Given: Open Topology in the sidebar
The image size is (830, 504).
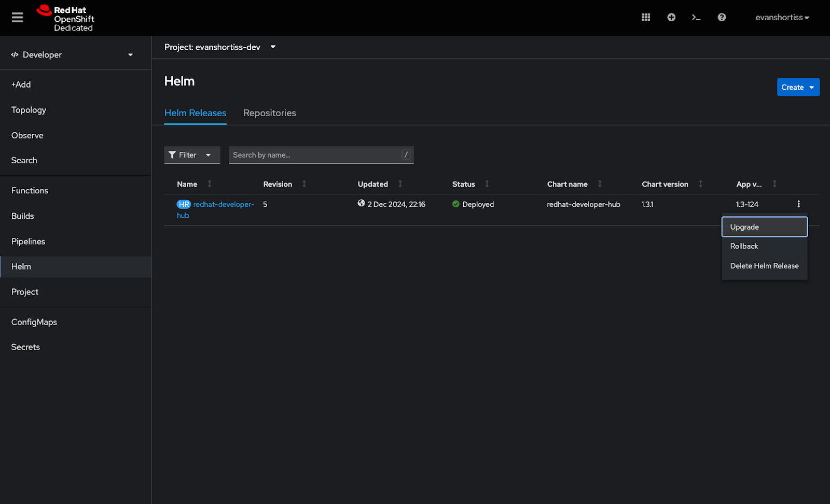Looking at the screenshot, I should [x=76, y=110].
